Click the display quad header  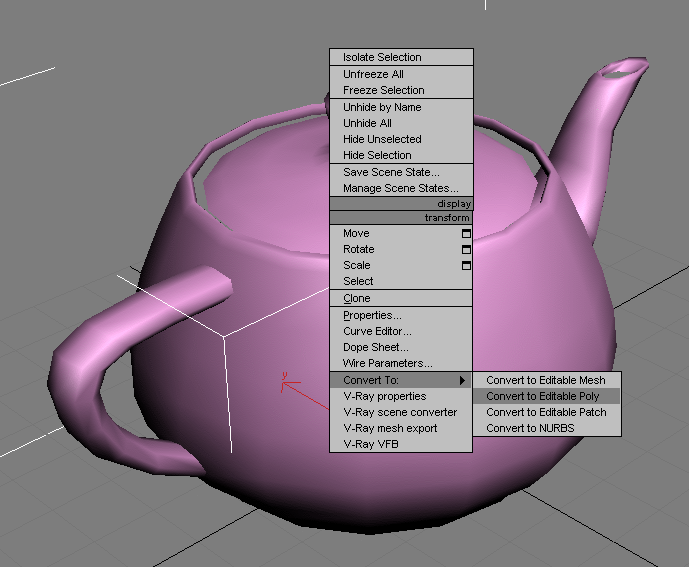(401, 204)
